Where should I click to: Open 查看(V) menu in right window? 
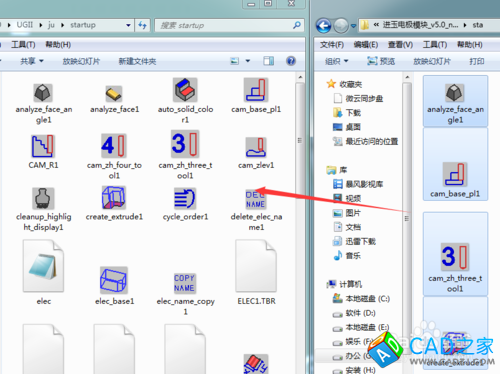click(x=400, y=45)
